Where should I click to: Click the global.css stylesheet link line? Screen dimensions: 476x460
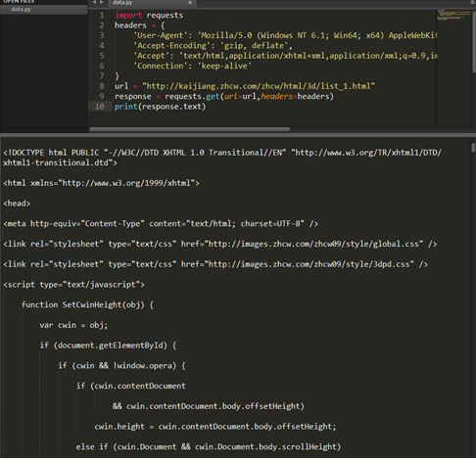pyautogui.click(x=220, y=244)
